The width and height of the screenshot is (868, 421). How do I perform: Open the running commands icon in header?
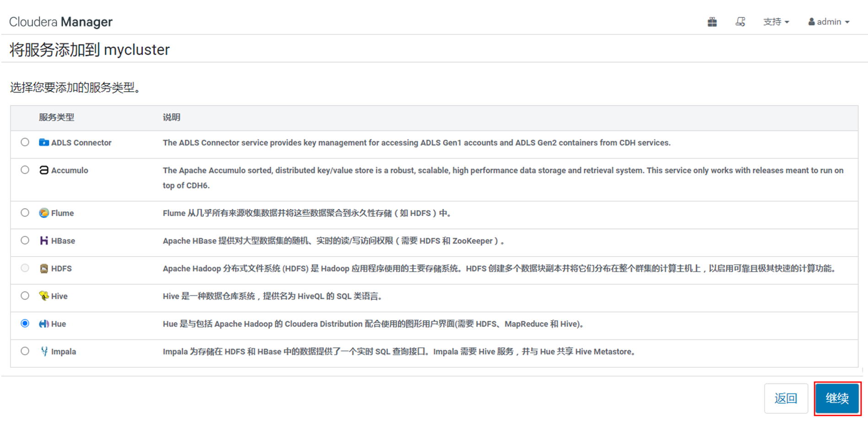pos(740,22)
